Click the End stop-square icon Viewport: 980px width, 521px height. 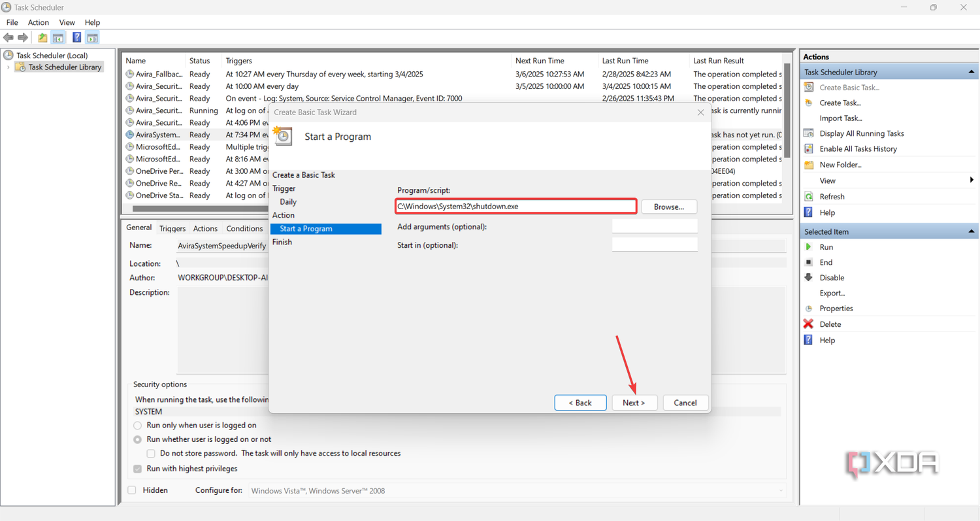tap(809, 262)
